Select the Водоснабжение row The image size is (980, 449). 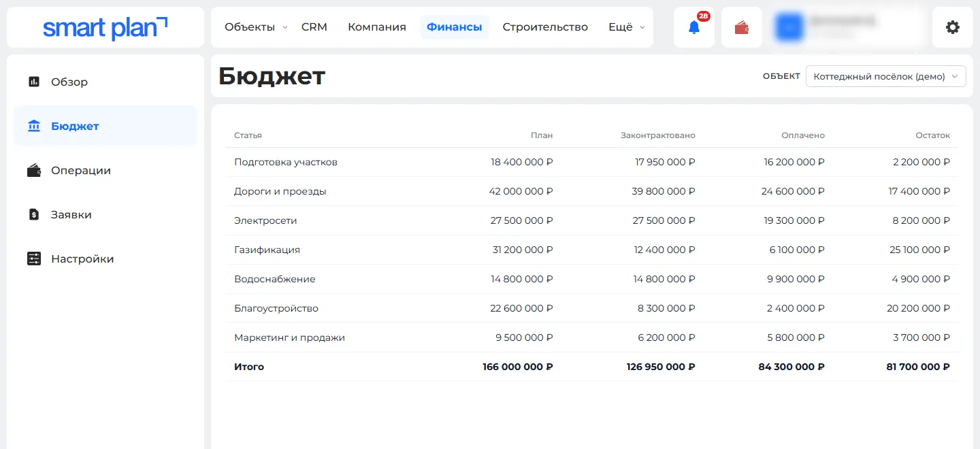tap(592, 279)
